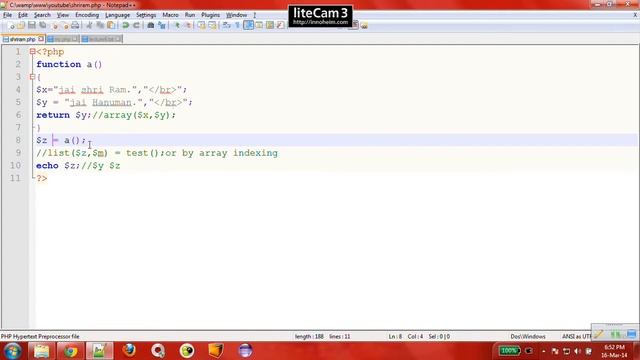Collapse function body fold at line 3
The height and width of the screenshot is (360, 640).
point(32,77)
